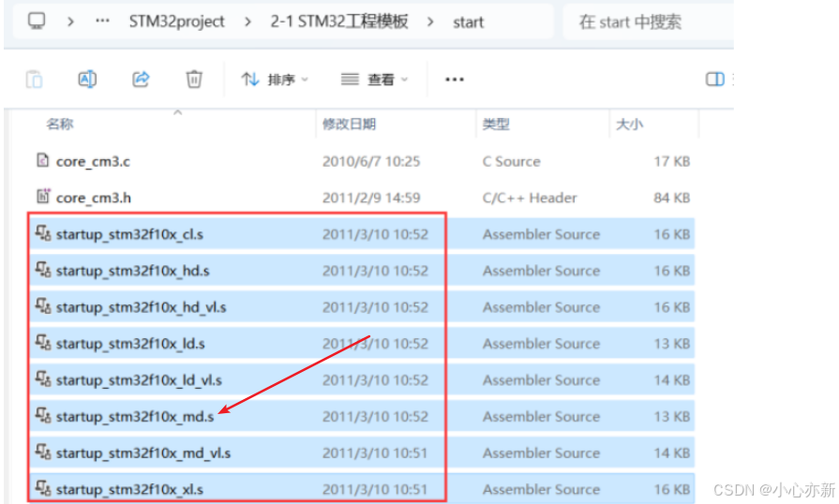
Task: Select file name startup_stm32f10x_cl.s
Action: click(129, 234)
